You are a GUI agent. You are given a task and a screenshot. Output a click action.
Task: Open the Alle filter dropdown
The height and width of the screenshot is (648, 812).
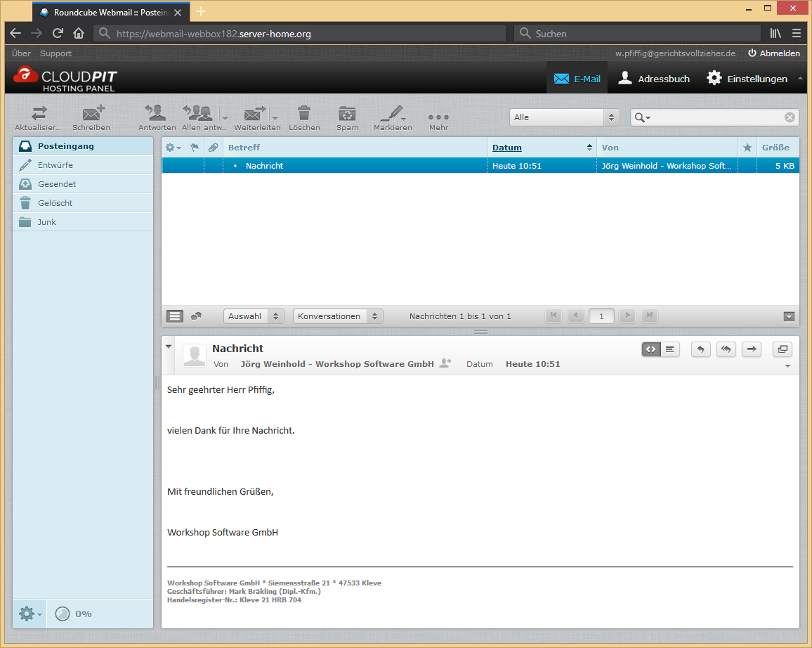[565, 117]
